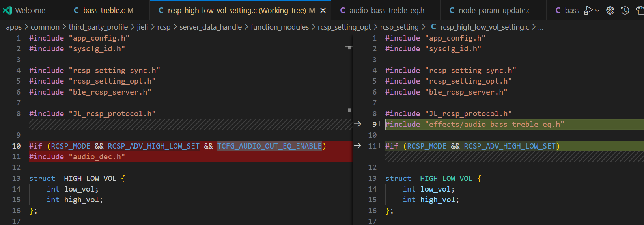Click the clock history icon in editor toolbar
The image size is (644, 225).
pyautogui.click(x=625, y=11)
